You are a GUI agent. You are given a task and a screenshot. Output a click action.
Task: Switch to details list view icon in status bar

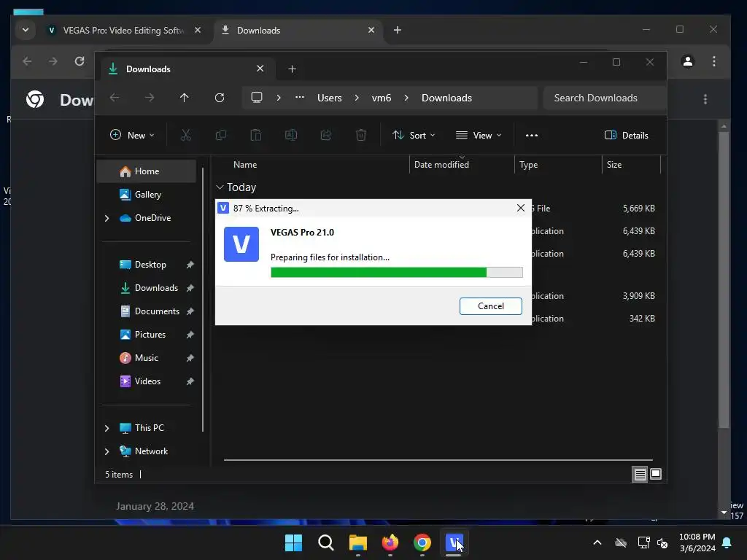click(640, 474)
